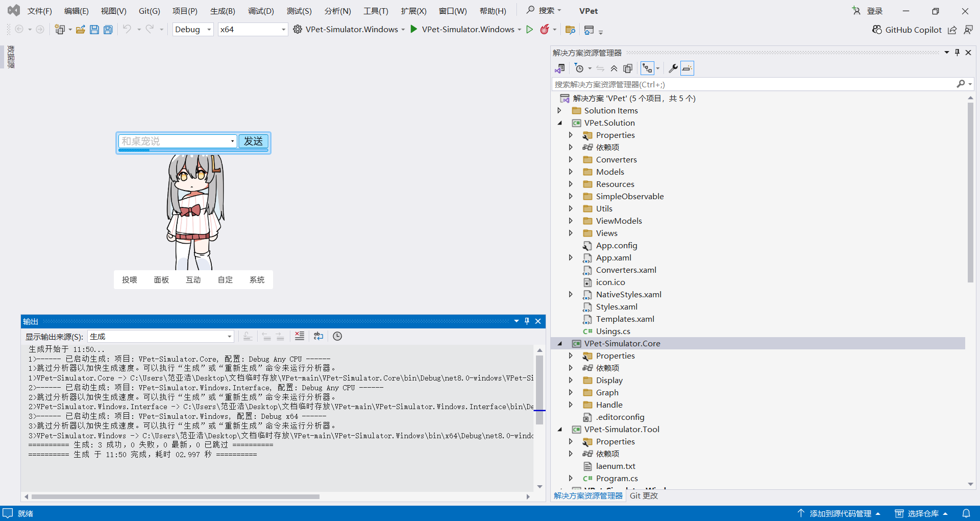
Task: Toggle Word Wrap in Output panel toolbar
Action: [x=318, y=336]
